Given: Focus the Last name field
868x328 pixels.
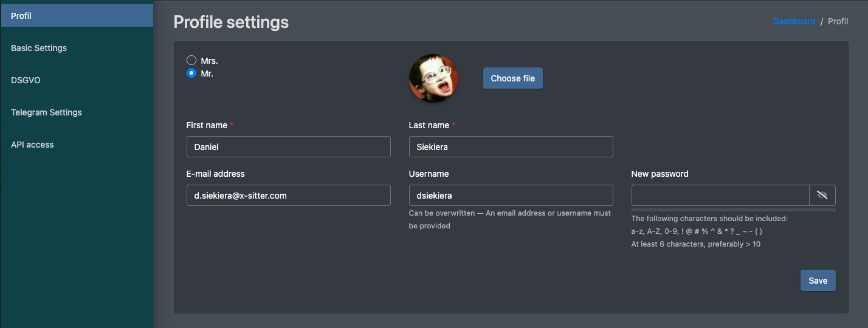Looking at the screenshot, I should pos(511,147).
